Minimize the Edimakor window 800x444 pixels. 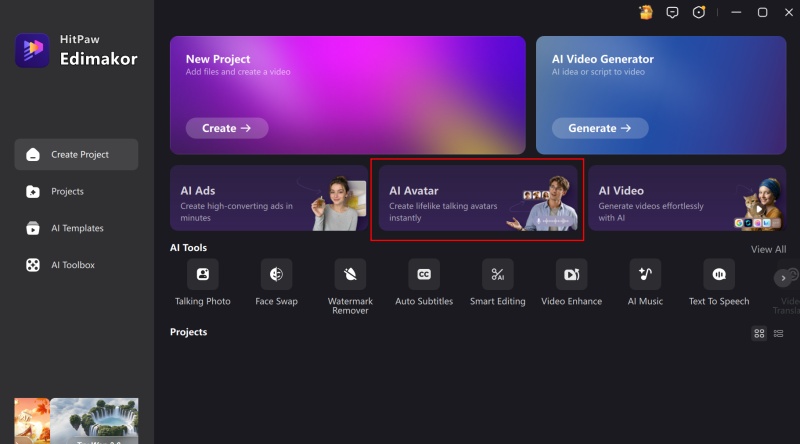736,12
